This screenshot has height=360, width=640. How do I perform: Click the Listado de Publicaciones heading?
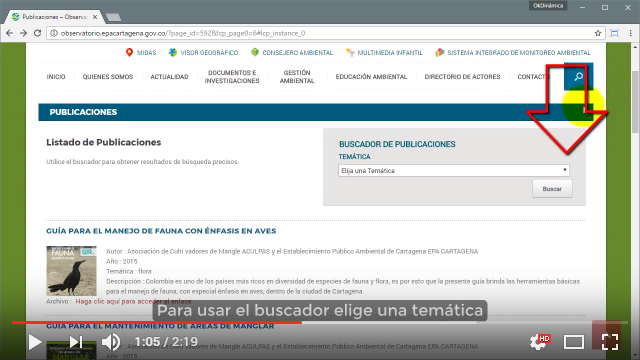[x=104, y=142]
